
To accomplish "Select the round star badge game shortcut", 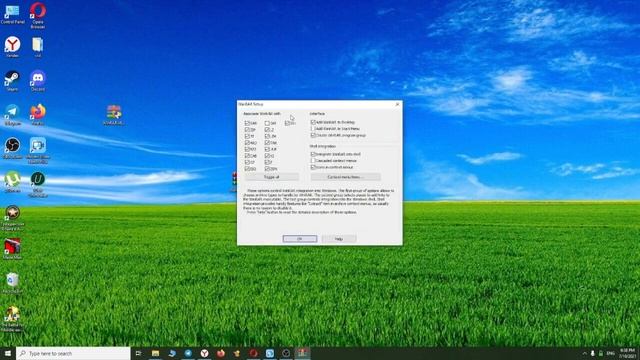I will tap(12, 218).
